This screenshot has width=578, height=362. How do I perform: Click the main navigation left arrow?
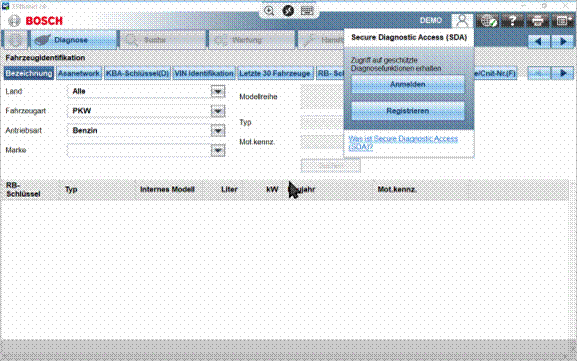click(539, 41)
